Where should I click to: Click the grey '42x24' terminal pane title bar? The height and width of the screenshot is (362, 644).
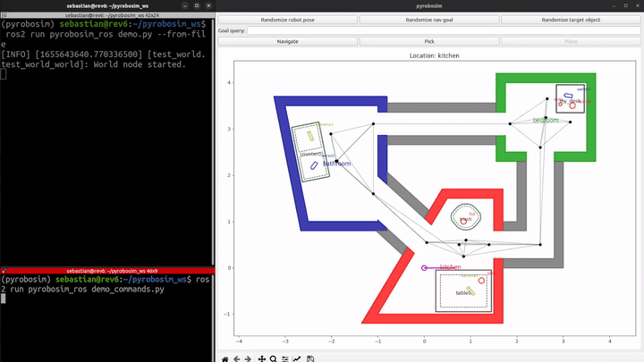[x=107, y=15]
